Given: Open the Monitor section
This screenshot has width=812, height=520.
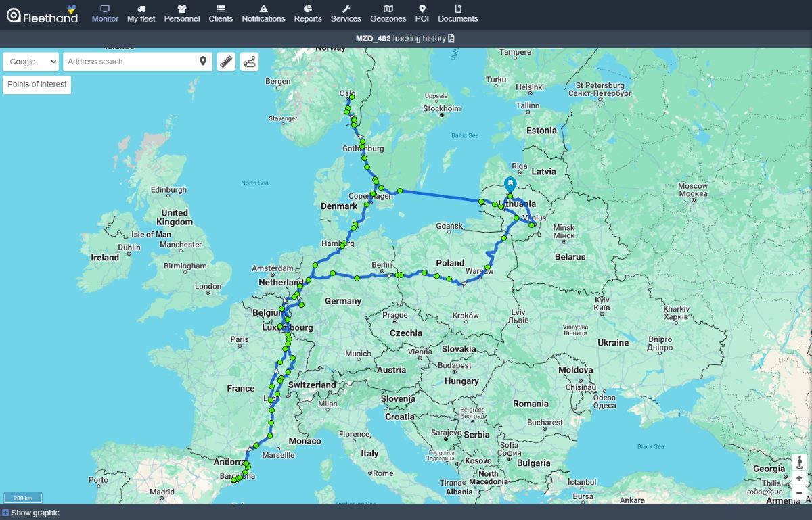Looking at the screenshot, I should pyautogui.click(x=105, y=14).
